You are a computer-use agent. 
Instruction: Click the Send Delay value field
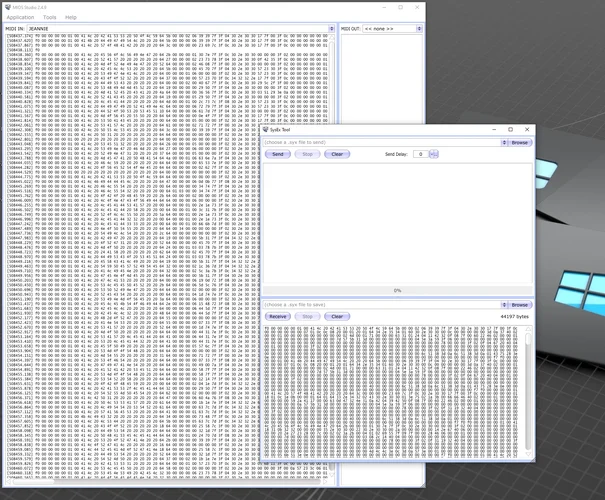[x=421, y=154]
